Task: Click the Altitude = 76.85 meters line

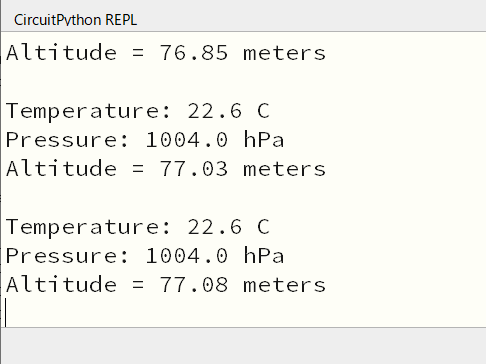Action: [x=166, y=53]
